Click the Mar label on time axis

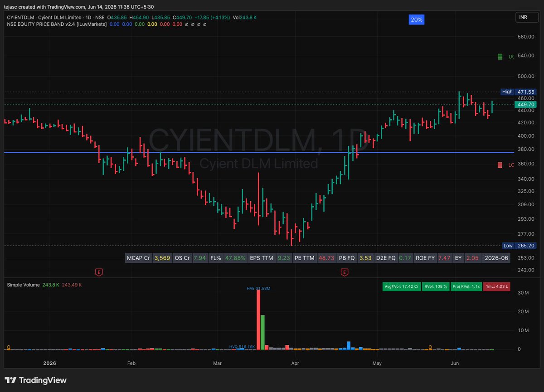[x=217, y=363]
